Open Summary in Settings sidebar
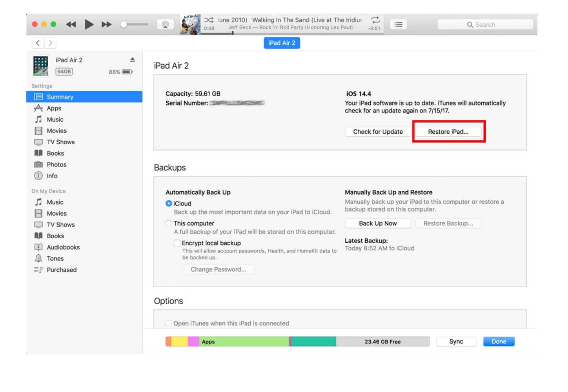568x392 pixels. [x=84, y=97]
